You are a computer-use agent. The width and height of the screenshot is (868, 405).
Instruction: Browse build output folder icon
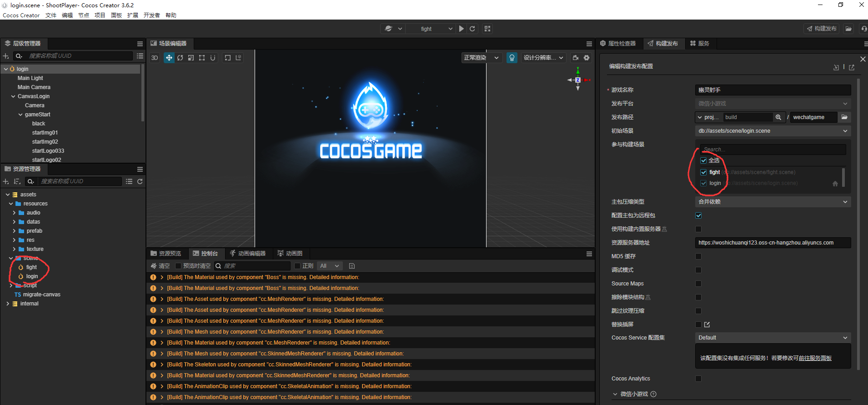(844, 117)
